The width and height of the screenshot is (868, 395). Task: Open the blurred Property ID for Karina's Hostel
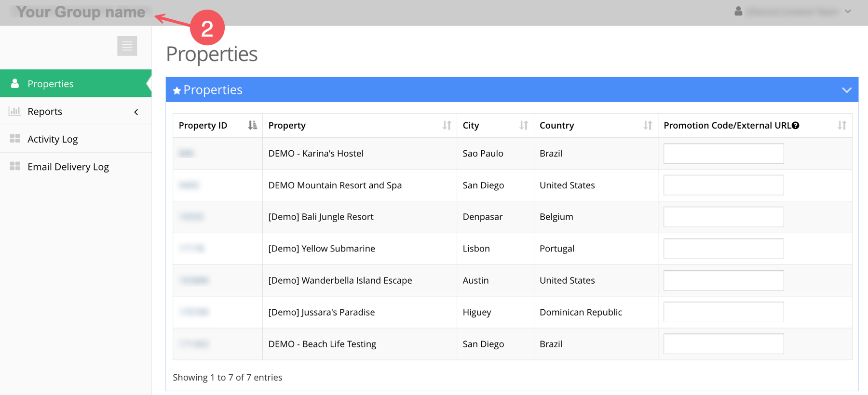(186, 154)
